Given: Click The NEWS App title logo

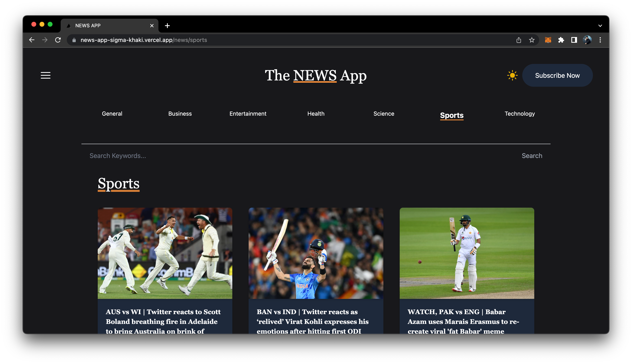Looking at the screenshot, I should [x=316, y=75].
